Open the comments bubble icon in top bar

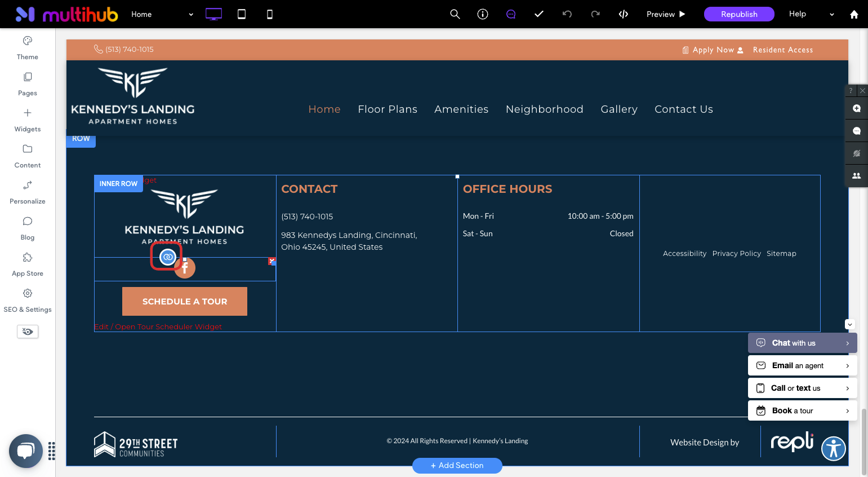511,14
